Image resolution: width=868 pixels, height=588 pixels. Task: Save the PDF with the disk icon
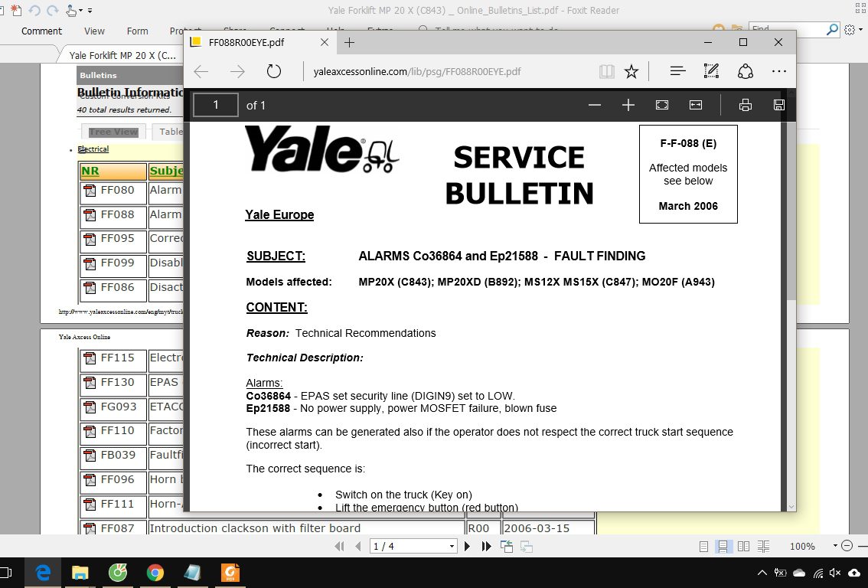[778, 105]
